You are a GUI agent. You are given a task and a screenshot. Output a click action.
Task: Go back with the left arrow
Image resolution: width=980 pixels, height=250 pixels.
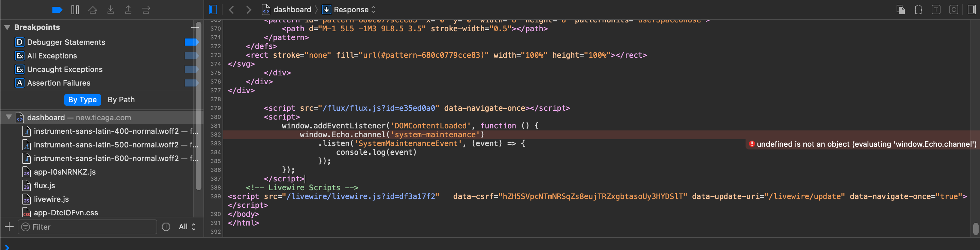click(x=231, y=10)
